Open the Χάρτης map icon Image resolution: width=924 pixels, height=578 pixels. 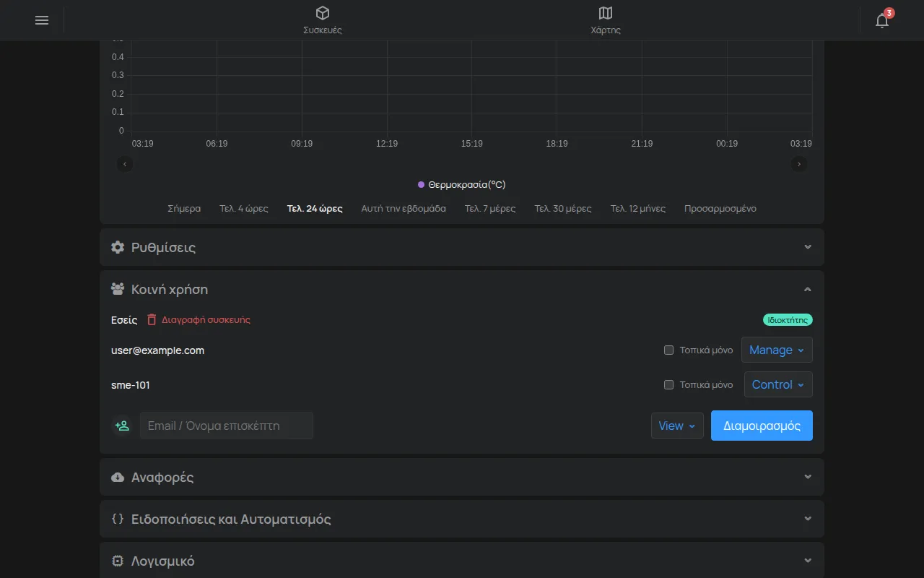pos(606,13)
